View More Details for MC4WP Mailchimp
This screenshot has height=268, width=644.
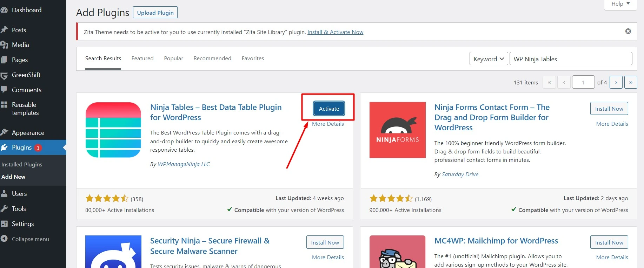tap(612, 257)
